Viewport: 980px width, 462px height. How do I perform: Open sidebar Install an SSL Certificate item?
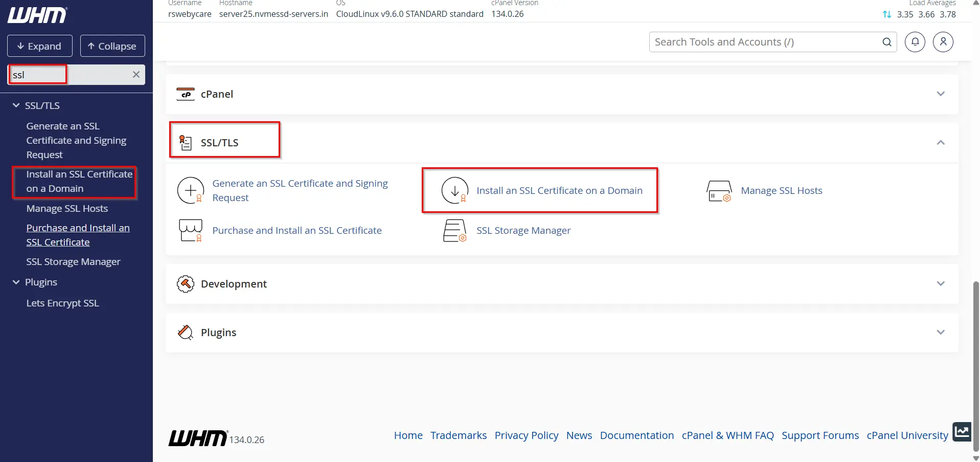79,182
